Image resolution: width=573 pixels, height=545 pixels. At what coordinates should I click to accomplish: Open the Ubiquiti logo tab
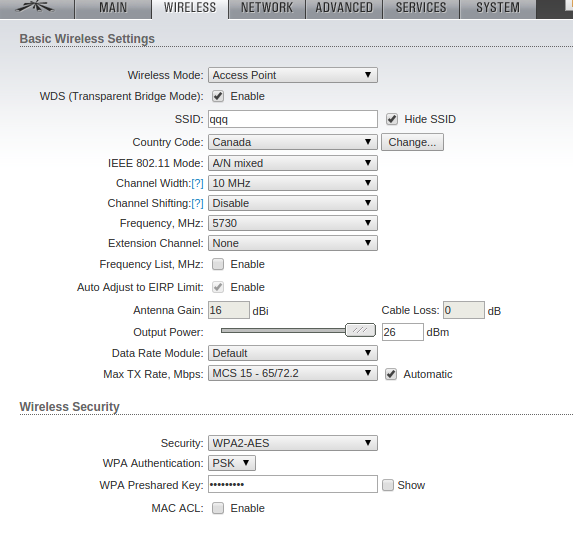36,7
